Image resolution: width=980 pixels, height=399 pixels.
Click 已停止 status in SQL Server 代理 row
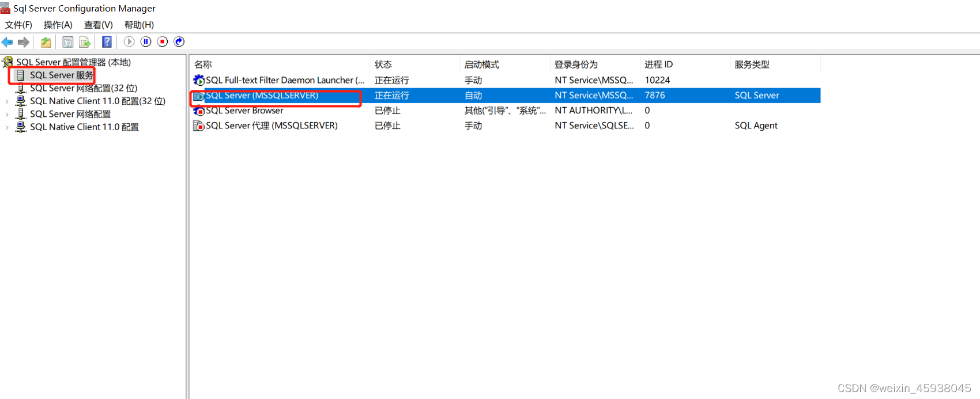click(387, 126)
